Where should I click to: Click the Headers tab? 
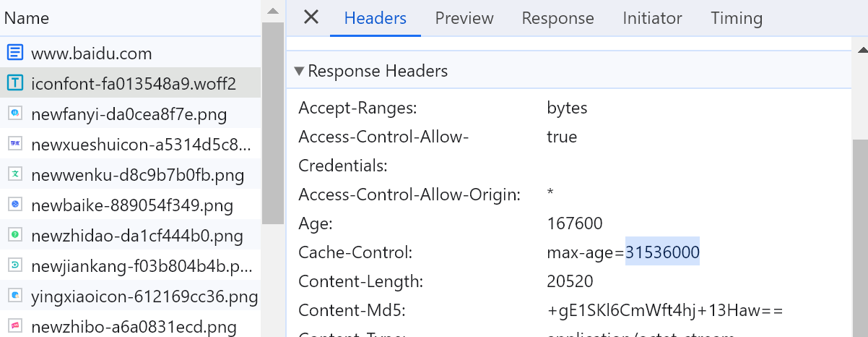pyautogui.click(x=375, y=18)
